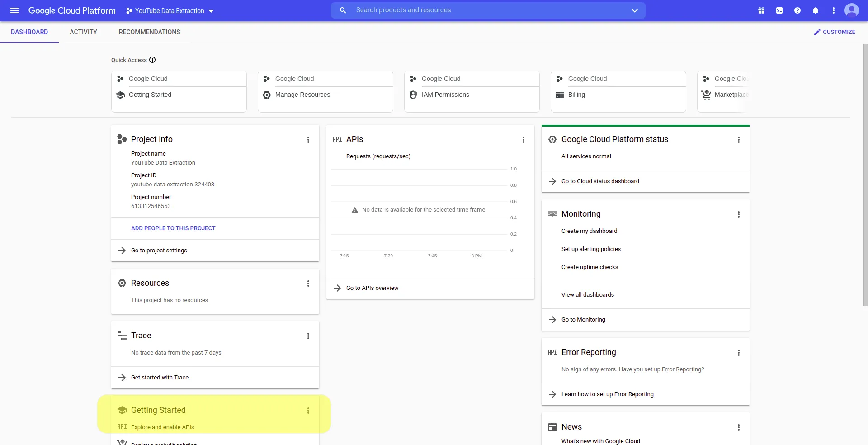
Task: Open the hamburger navigation menu
Action: [14, 10]
